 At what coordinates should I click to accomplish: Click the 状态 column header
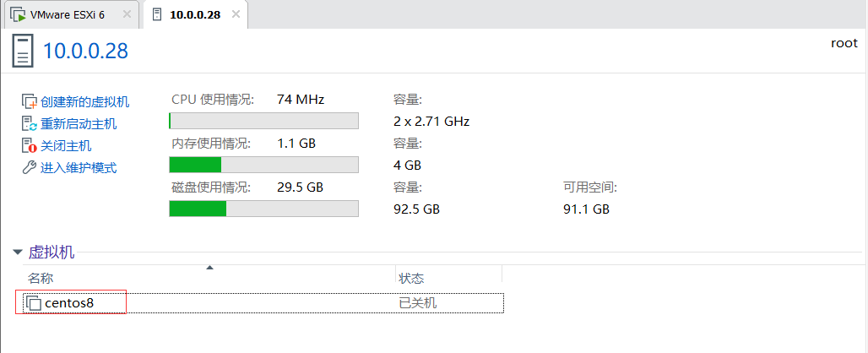coord(411,278)
